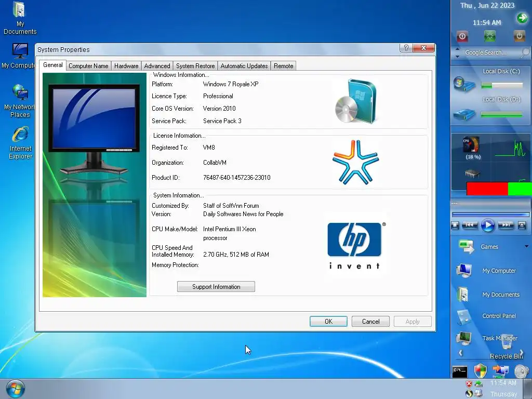Click the Local Disk (C:) usage bar

point(502,86)
